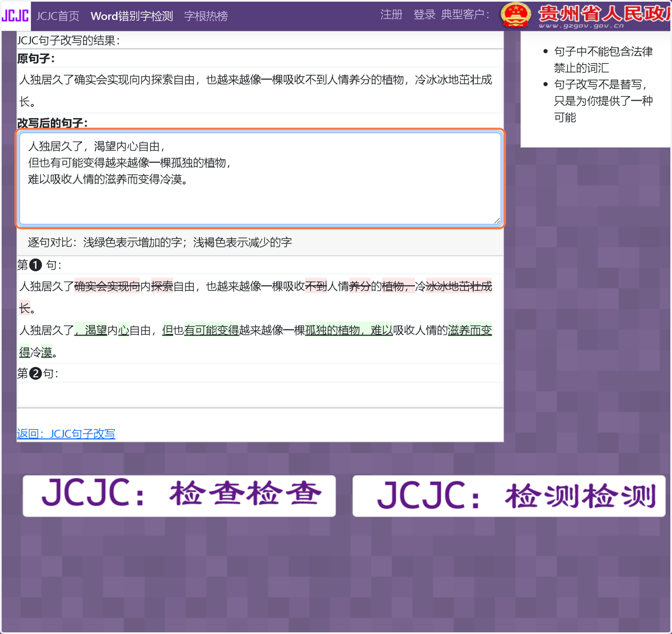672x634 pixels.
Task: Click the JCJC logo icon
Action: click(x=15, y=16)
